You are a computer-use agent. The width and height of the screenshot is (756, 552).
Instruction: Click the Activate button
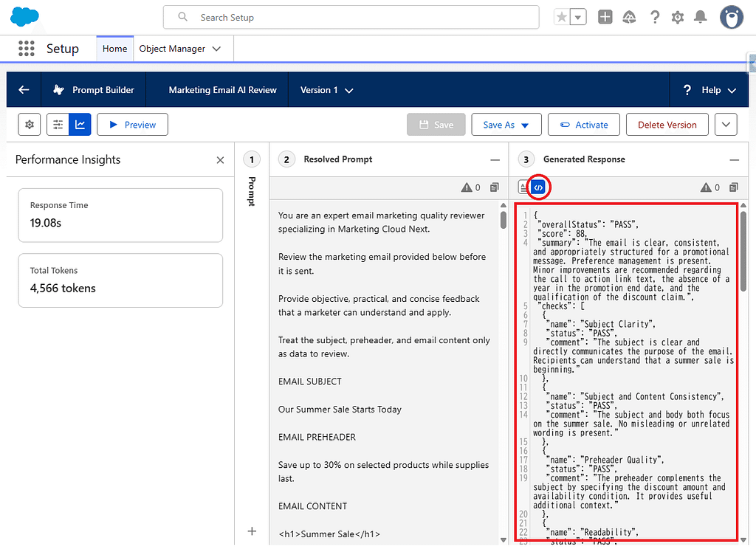584,125
